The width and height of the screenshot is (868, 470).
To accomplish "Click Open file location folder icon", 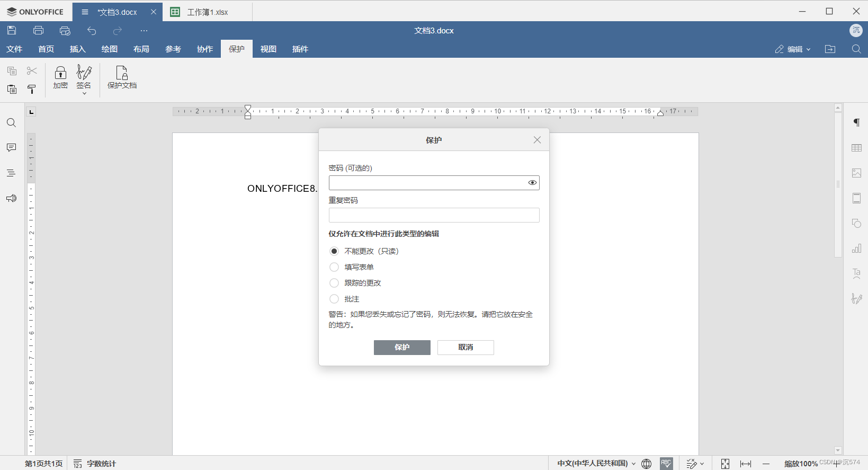I will click(x=830, y=49).
